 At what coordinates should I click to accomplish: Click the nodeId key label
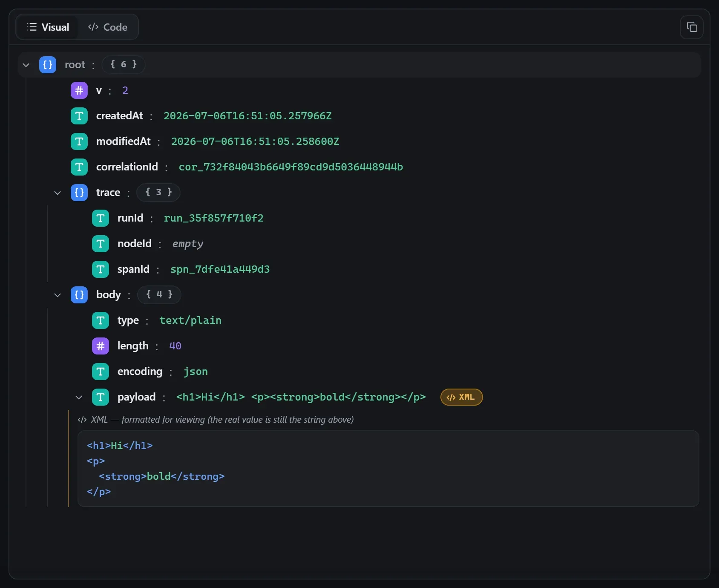(135, 244)
